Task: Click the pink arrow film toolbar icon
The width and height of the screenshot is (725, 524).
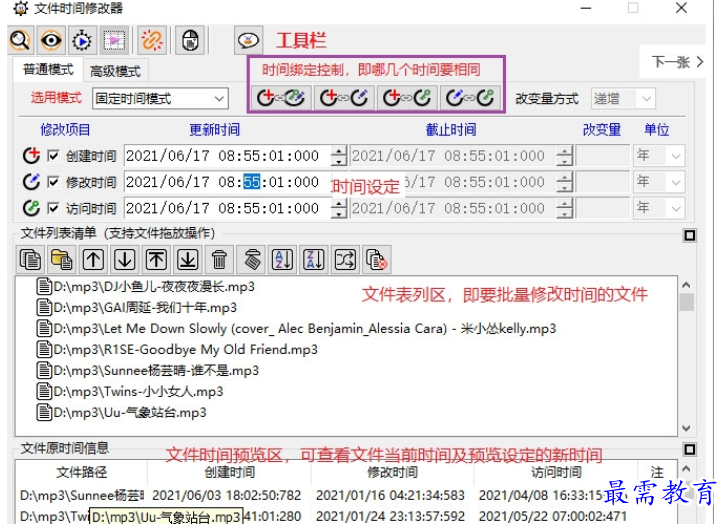Action: 113,41
